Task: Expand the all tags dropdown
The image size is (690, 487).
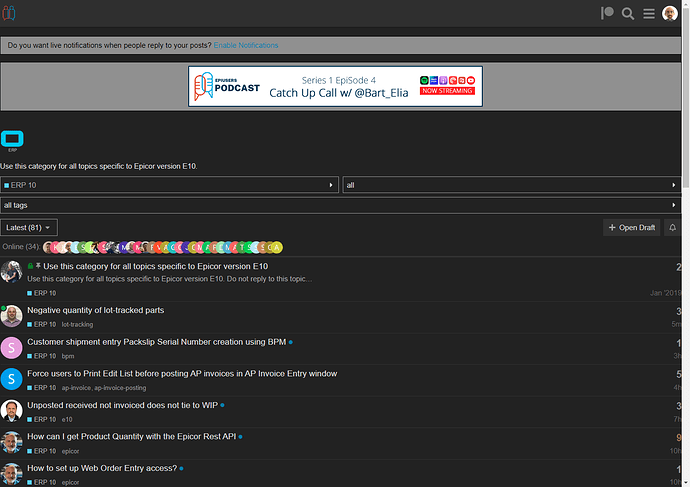Action: point(341,205)
